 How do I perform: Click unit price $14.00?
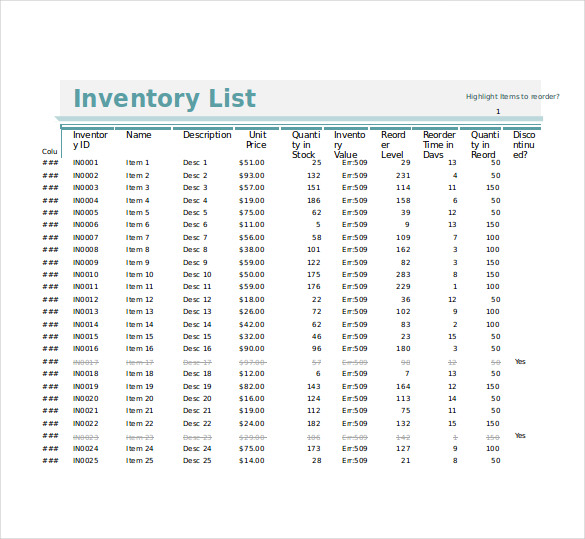pyautogui.click(x=251, y=461)
